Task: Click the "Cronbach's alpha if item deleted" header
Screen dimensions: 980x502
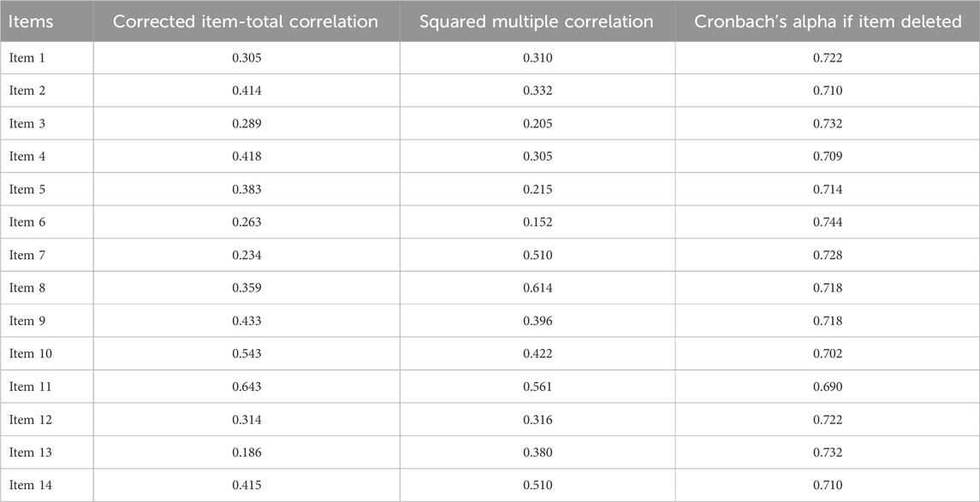Action: click(828, 22)
